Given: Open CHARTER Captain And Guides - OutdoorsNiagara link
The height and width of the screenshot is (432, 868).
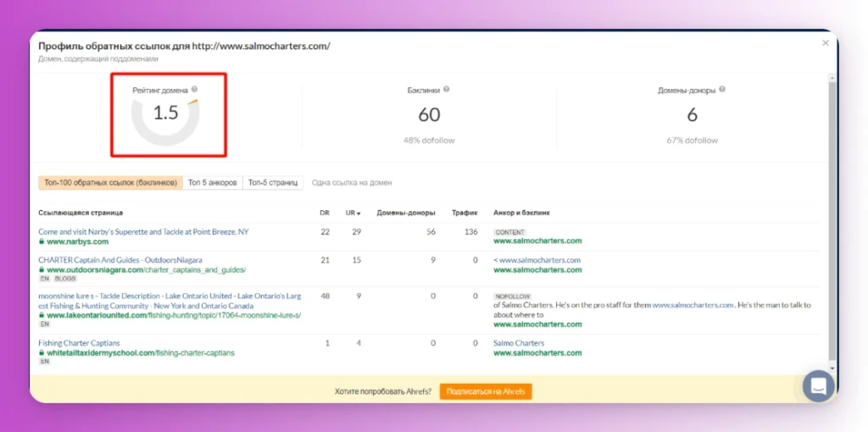Looking at the screenshot, I should tap(120, 260).
